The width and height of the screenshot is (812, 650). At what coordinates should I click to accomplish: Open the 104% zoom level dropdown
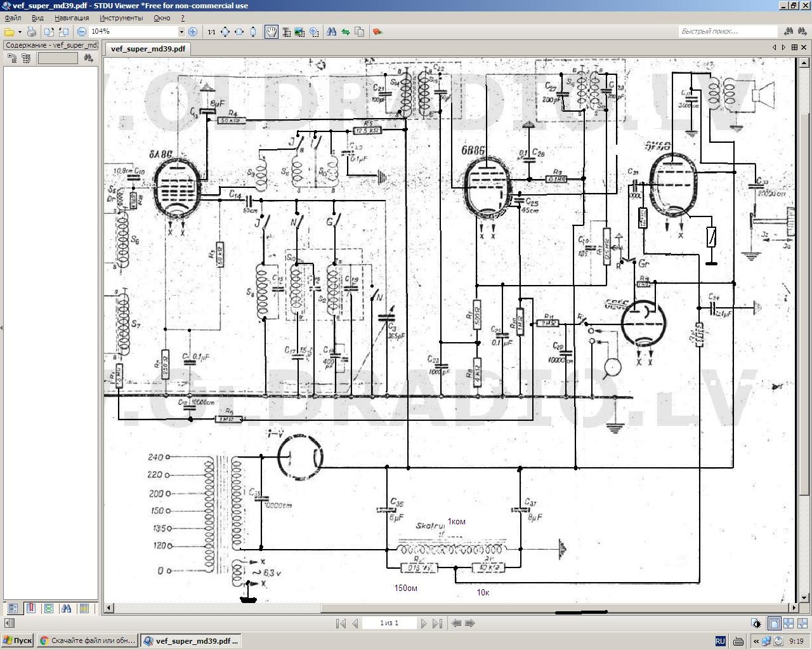coord(181,32)
